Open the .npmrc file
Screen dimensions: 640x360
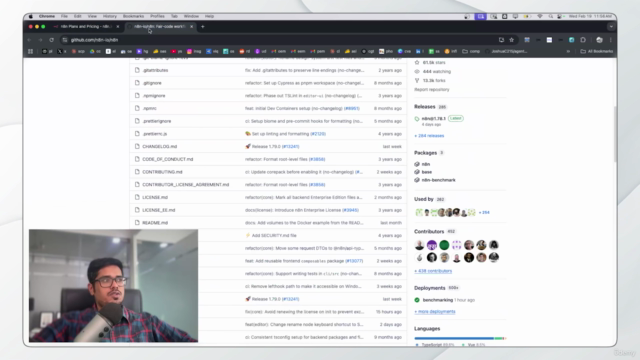click(149, 108)
